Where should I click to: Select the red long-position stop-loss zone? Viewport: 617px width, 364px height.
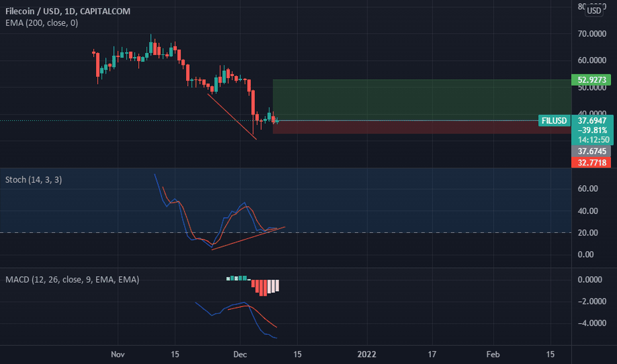[422, 127]
